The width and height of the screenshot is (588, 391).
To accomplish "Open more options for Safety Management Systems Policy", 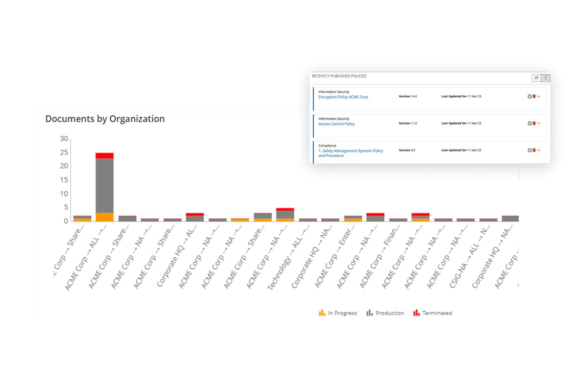I will click(539, 150).
